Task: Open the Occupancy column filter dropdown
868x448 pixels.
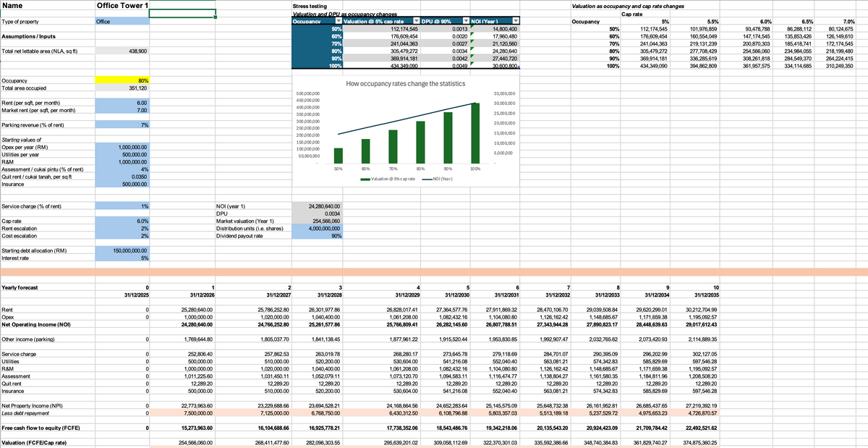Action: point(337,22)
